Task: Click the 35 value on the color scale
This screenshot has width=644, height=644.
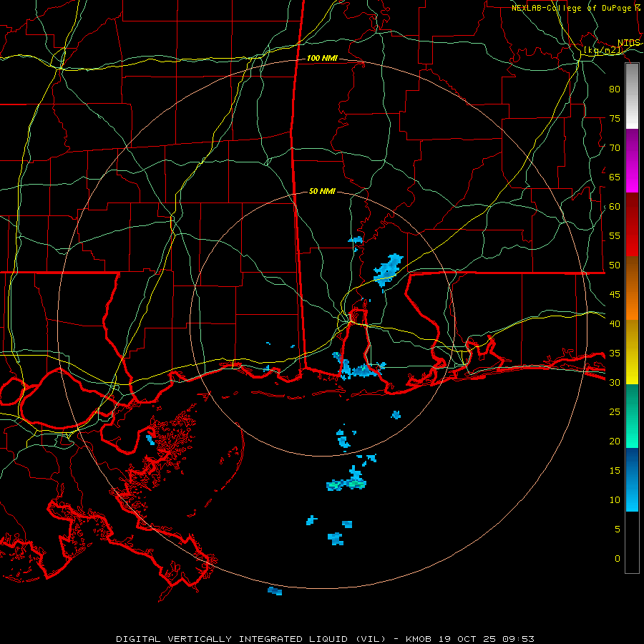Action: 615,353
